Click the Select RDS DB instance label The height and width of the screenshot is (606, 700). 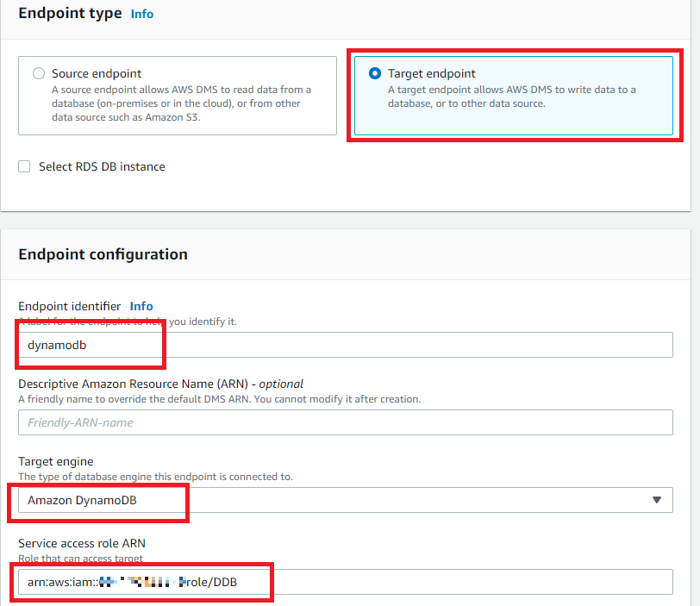pyautogui.click(x=102, y=166)
